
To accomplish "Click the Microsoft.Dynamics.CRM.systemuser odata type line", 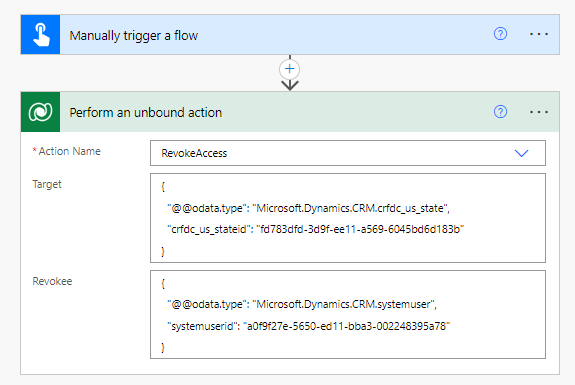I will pyautogui.click(x=302, y=304).
